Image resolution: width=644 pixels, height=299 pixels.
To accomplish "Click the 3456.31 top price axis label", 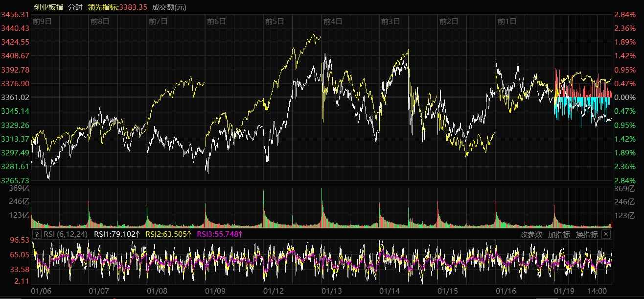I will tap(16, 15).
